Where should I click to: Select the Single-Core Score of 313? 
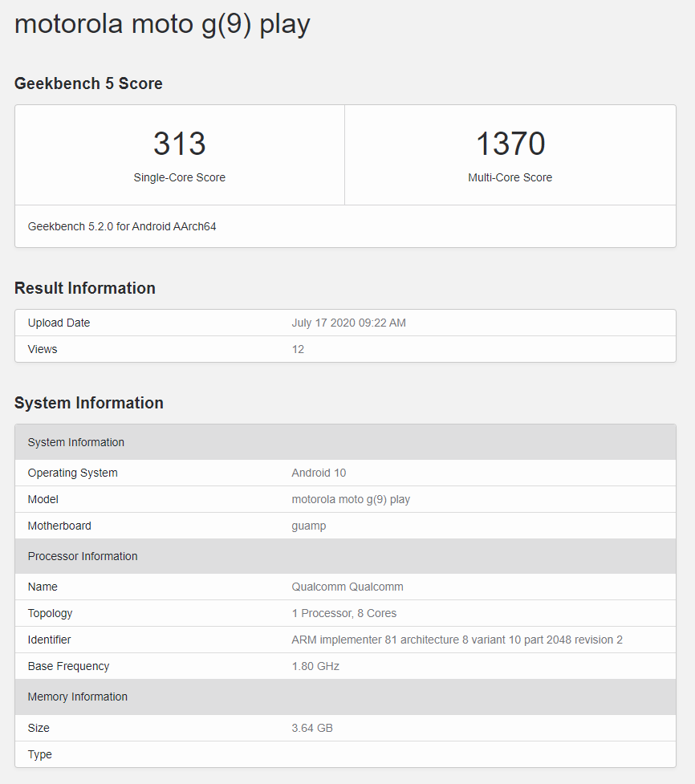pos(179,144)
